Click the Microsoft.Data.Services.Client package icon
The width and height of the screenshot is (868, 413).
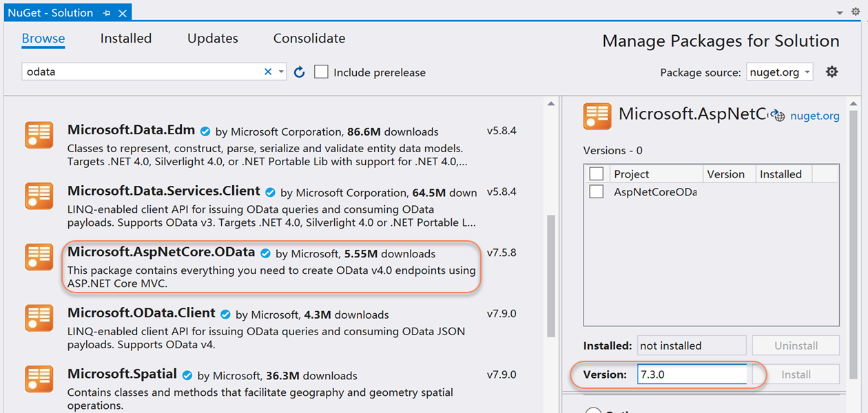click(x=39, y=196)
